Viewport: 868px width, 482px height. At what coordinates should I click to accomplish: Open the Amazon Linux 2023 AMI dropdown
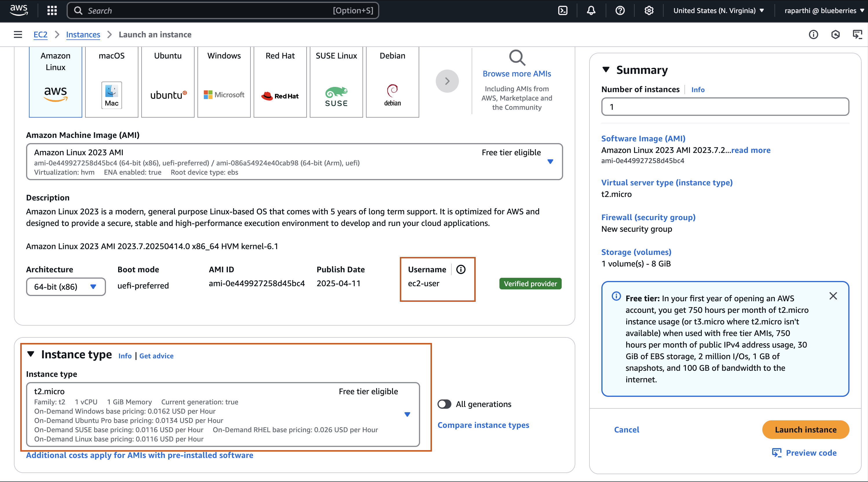coord(294,162)
